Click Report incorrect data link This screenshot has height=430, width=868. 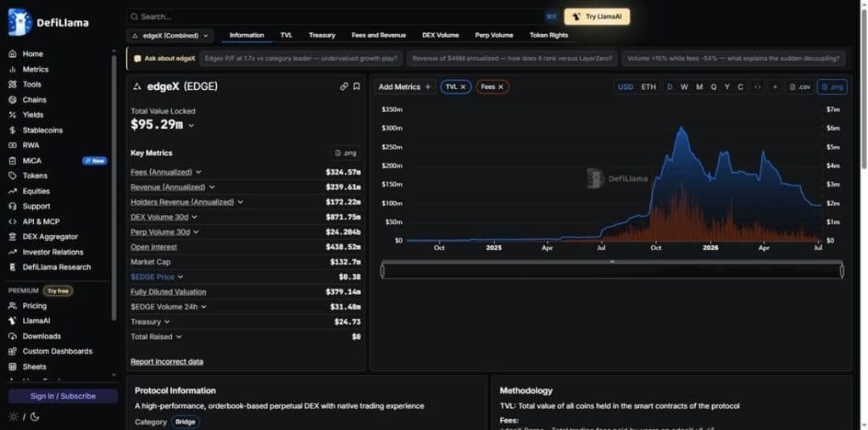coord(167,362)
